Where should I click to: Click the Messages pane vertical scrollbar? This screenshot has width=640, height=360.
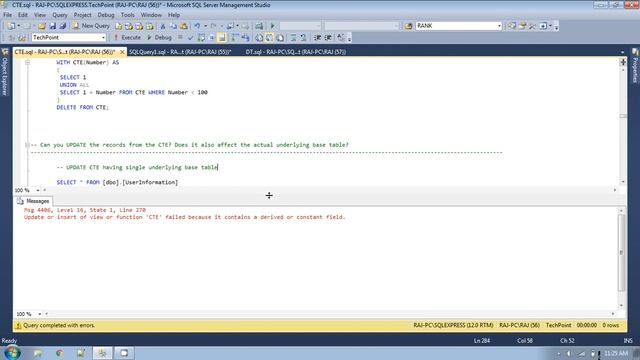pyautogui.click(x=622, y=252)
